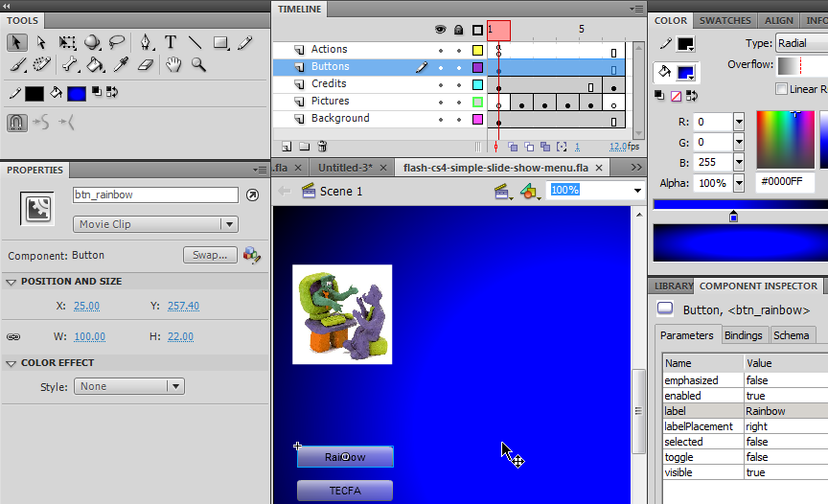Pick the Zoom magnifier tool
The image size is (828, 504).
click(x=198, y=65)
